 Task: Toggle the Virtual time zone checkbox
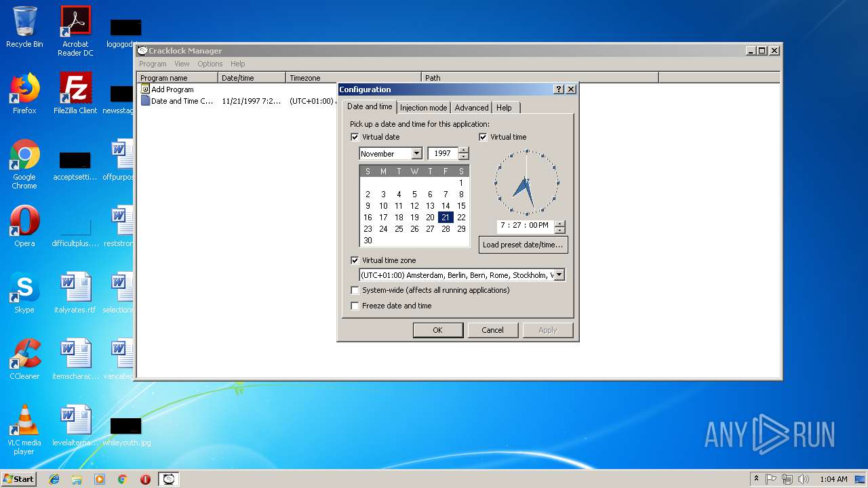(355, 260)
